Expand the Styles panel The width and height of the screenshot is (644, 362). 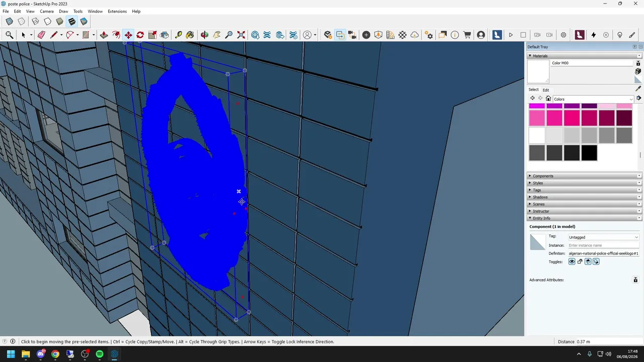point(584,183)
